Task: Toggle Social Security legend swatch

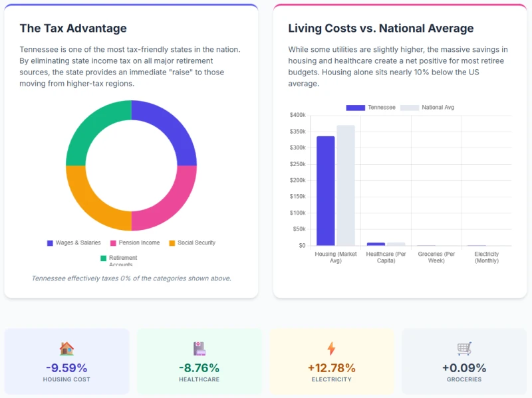Action: (172, 243)
